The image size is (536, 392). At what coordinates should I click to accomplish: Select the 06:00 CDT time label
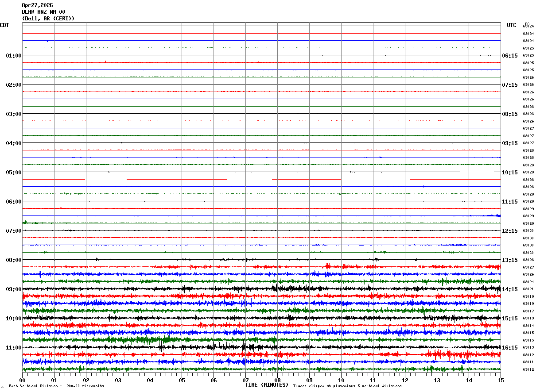click(14, 202)
